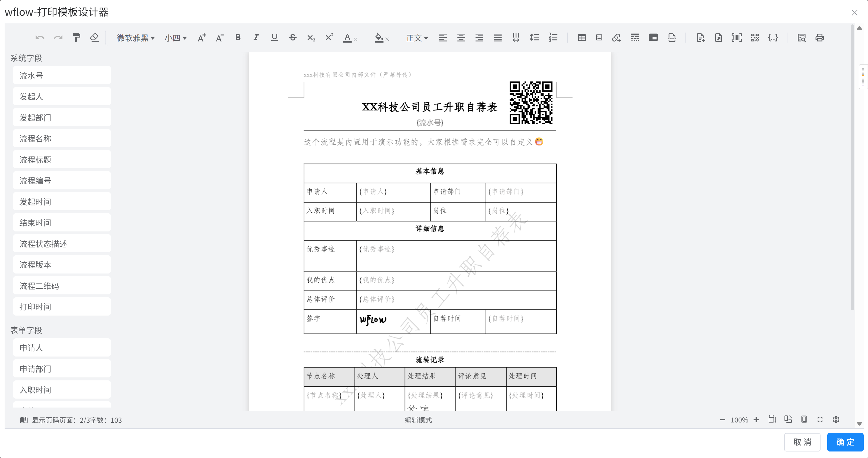Screen dimensions: 868x458
Task: Toggle bold formatting
Action: click(238, 37)
